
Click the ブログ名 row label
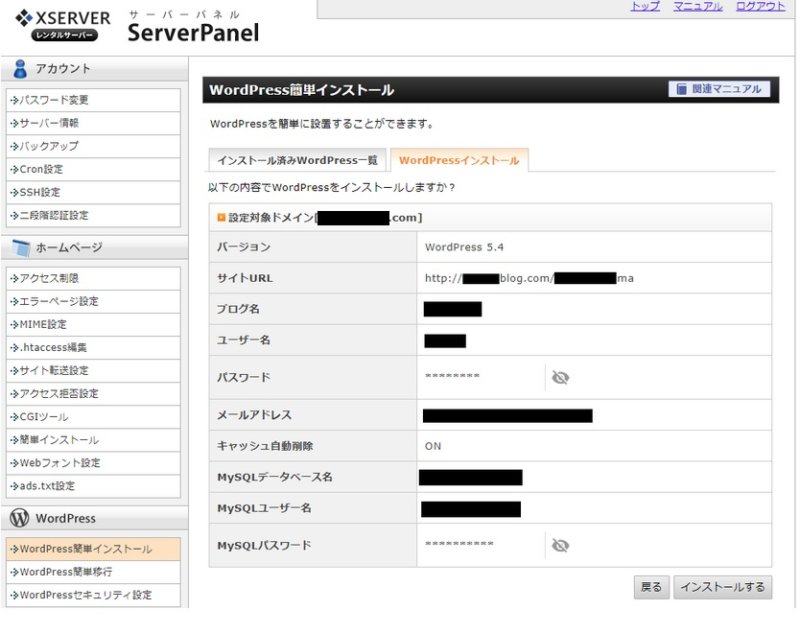pos(238,309)
